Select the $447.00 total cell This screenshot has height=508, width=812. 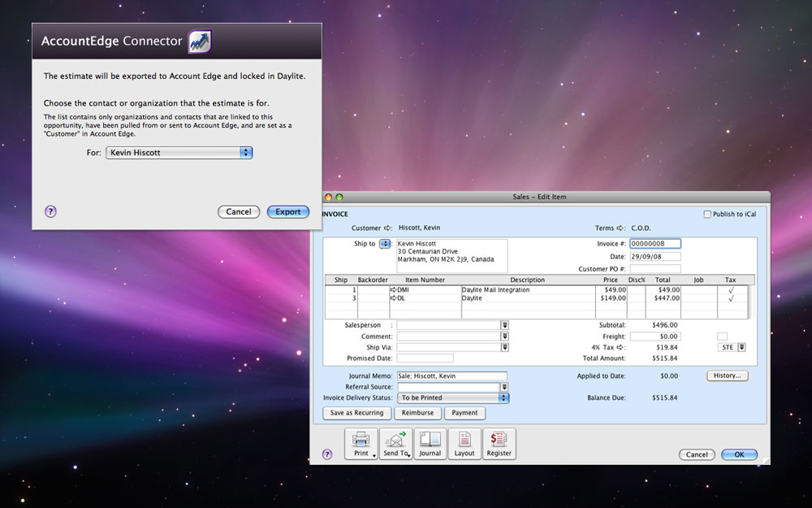coord(663,298)
